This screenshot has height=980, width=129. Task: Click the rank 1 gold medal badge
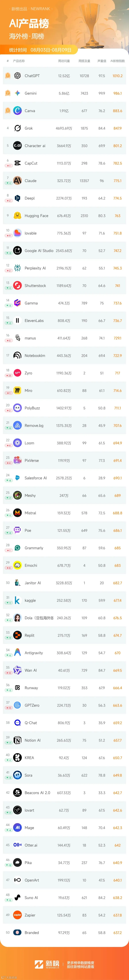[x=8, y=76]
